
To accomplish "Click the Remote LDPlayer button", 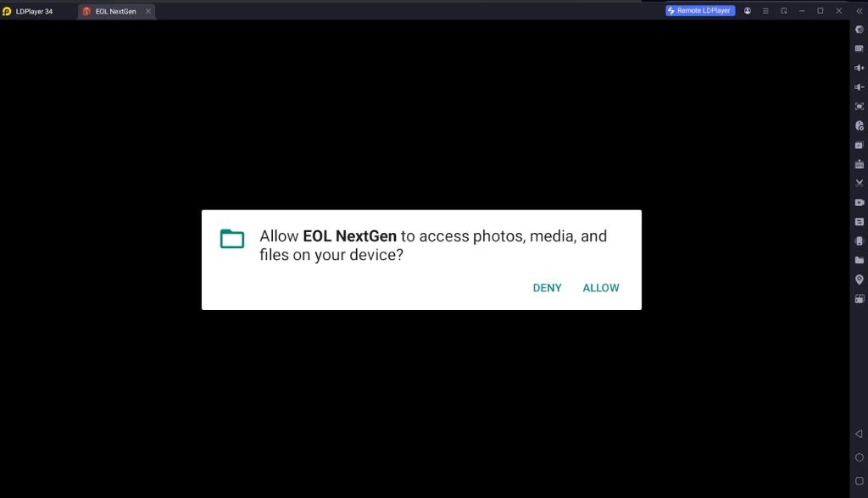I will point(700,10).
